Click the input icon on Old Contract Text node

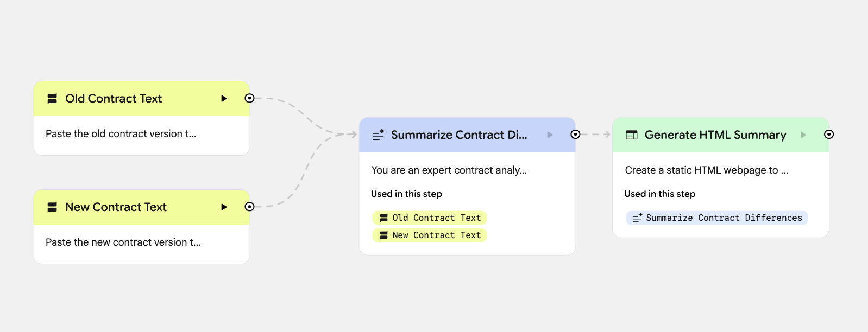coord(52,99)
